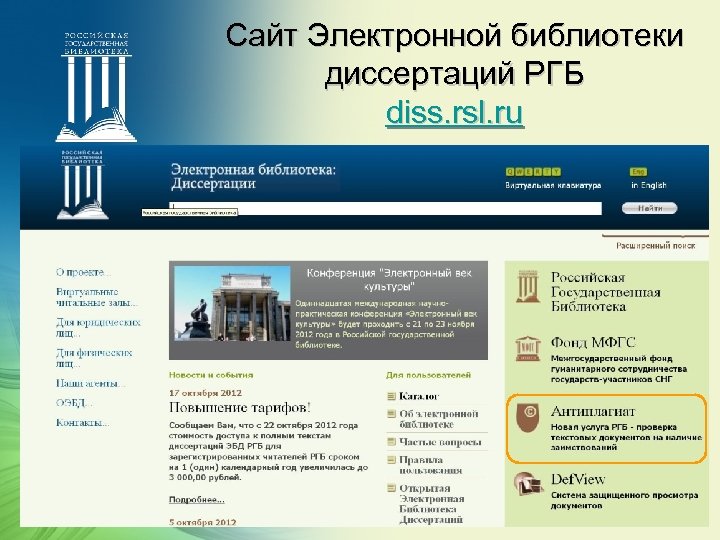Select 'Для юридических лиц...' menu item

[x=98, y=327]
